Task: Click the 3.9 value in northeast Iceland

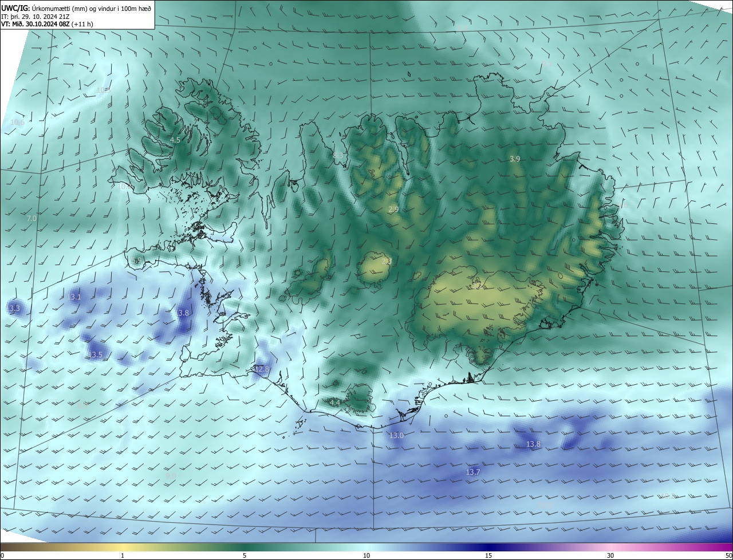Action: click(515, 159)
